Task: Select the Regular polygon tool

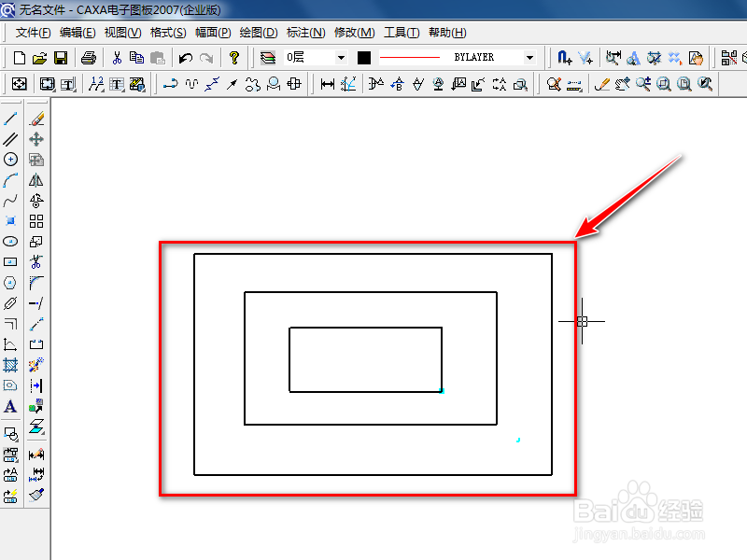Action: point(10,283)
